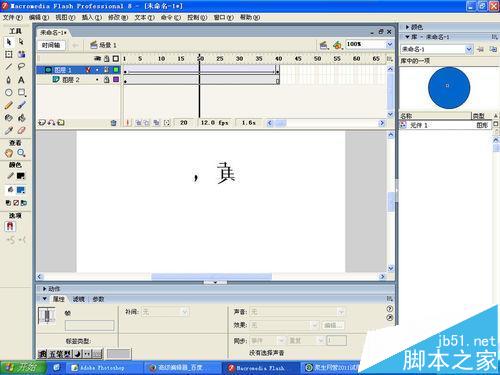500x375 pixels.
Task: Toggle visibility dot of layer 图层 2
Action: tap(97, 80)
